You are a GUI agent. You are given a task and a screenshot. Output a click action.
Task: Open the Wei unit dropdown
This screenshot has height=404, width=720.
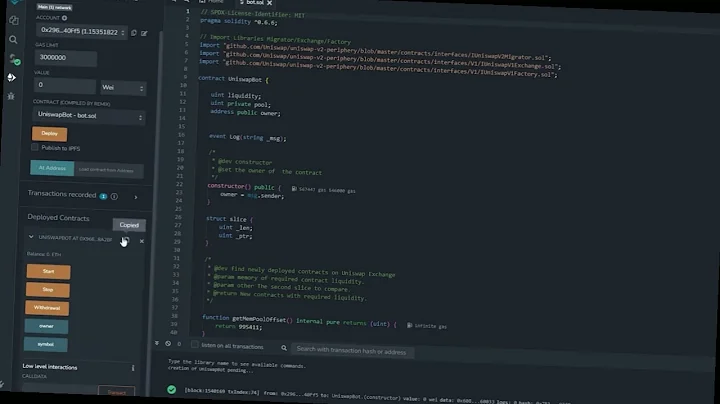pyautogui.click(x=123, y=88)
